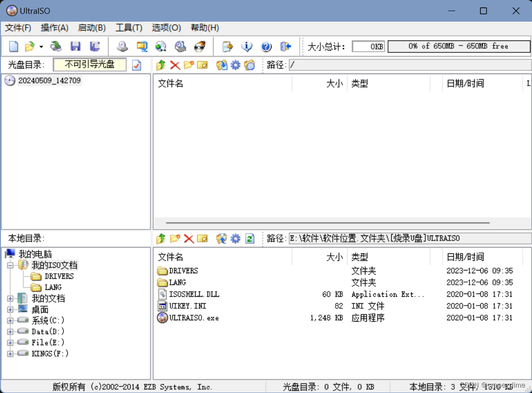The height and width of the screenshot is (393, 532).
Task: Sort disc files by 类型 column header
Action: [x=388, y=83]
